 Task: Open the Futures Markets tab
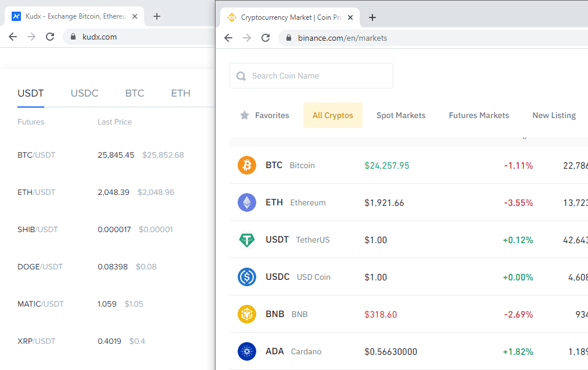pos(478,115)
